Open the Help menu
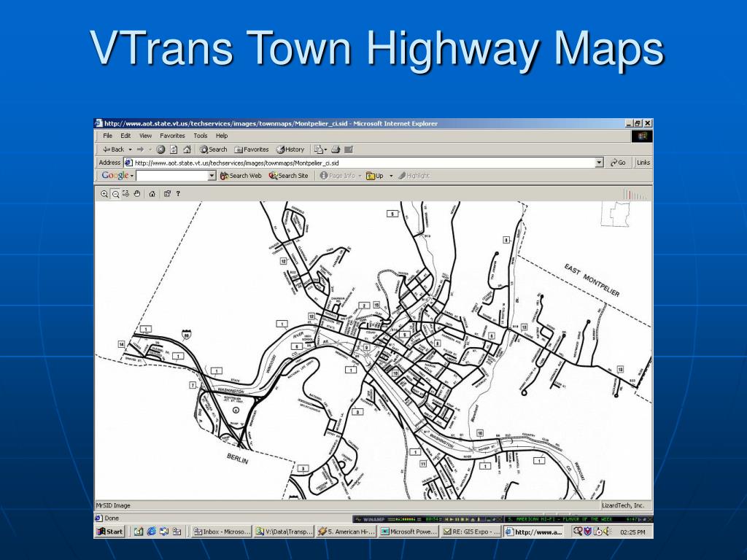This screenshot has height=560, width=747. pyautogui.click(x=222, y=136)
